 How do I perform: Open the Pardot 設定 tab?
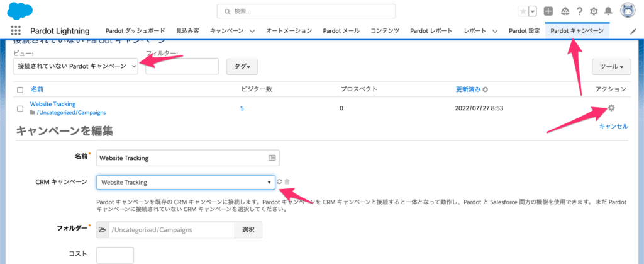[x=524, y=31]
